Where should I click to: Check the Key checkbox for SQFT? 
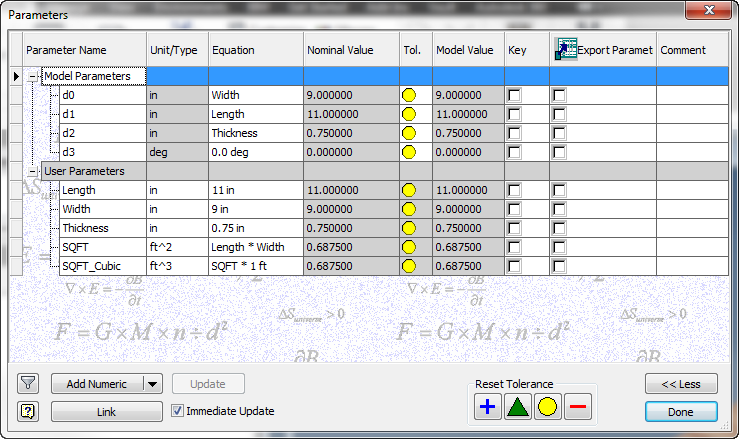click(x=514, y=247)
